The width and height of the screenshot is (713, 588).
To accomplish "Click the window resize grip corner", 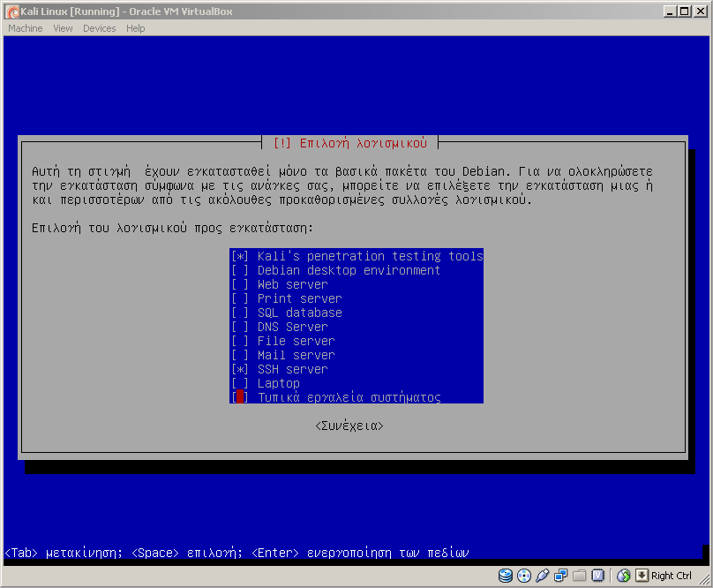I will (704, 579).
